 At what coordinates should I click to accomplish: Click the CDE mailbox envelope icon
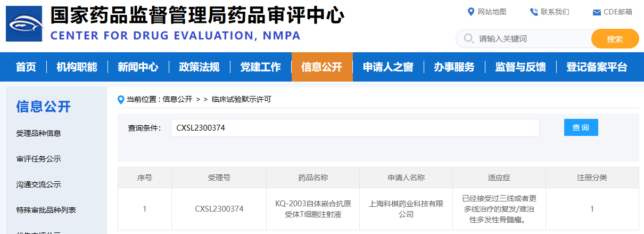597,12
